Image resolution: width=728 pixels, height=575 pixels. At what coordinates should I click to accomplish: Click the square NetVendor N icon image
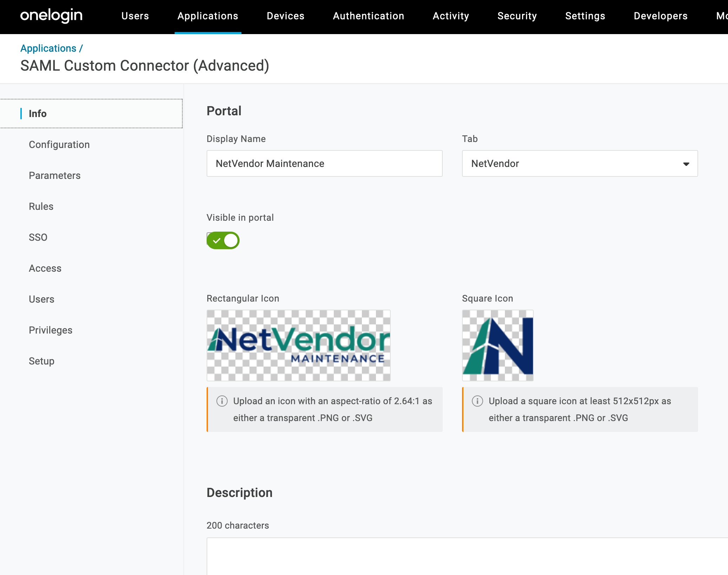pos(498,345)
